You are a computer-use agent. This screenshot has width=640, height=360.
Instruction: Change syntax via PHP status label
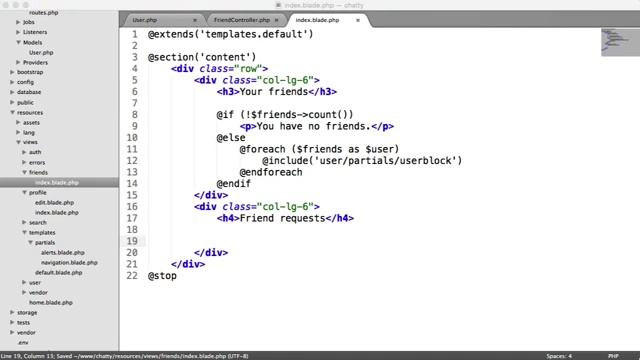[613, 356]
